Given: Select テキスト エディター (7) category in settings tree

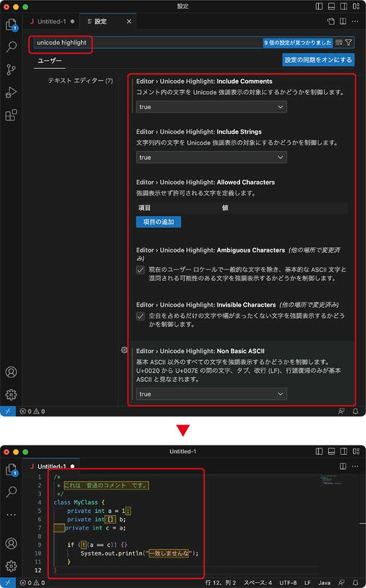Looking at the screenshot, I should pyautogui.click(x=80, y=81).
